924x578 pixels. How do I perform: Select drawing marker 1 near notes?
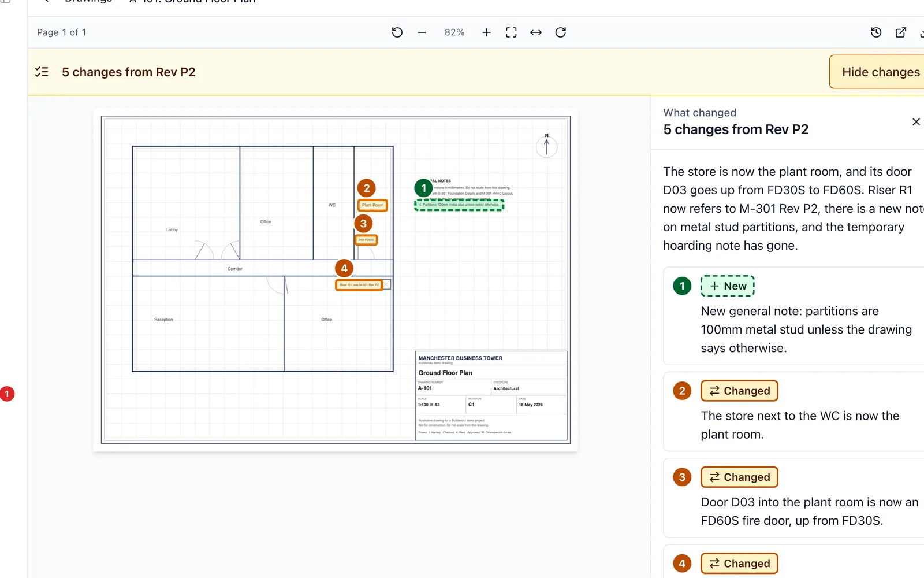coord(423,188)
